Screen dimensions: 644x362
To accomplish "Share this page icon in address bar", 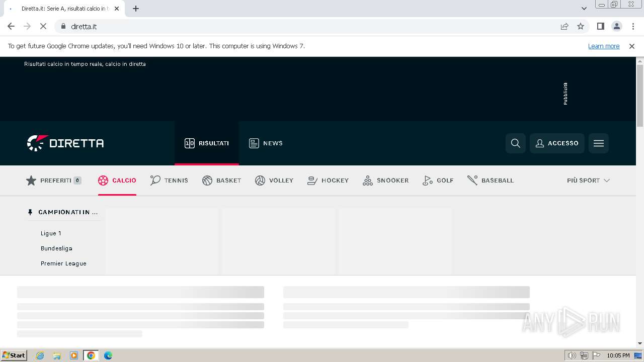I will [565, 27].
